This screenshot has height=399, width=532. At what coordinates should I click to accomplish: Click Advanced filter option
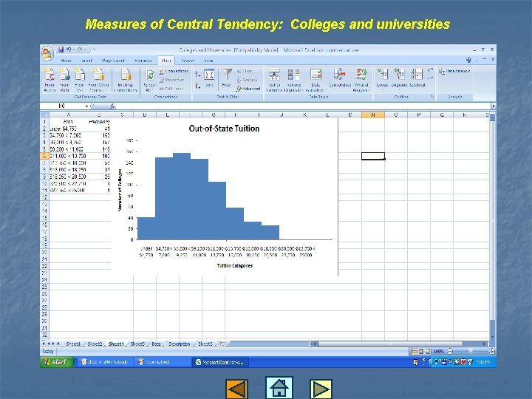click(x=248, y=89)
